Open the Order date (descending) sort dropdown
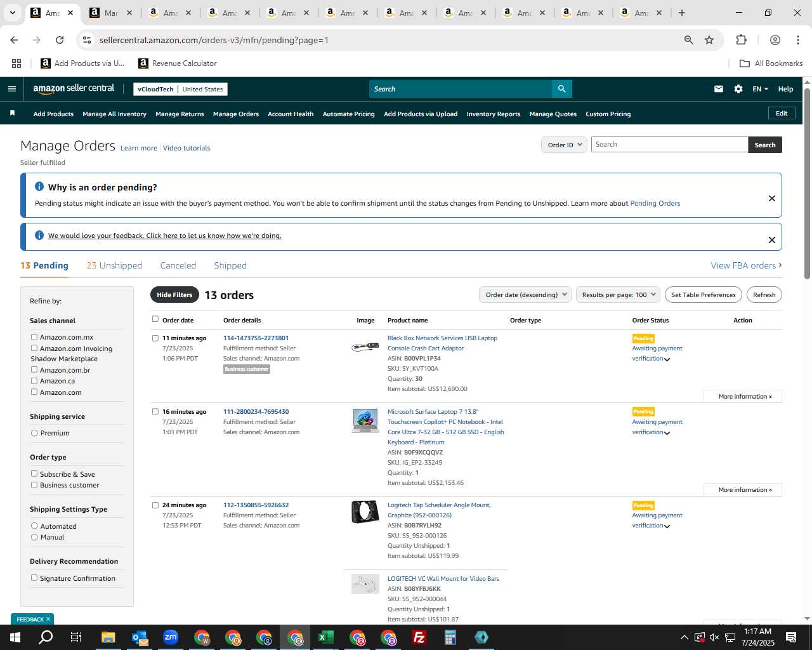Viewport: 812px width, 650px height. click(x=525, y=295)
